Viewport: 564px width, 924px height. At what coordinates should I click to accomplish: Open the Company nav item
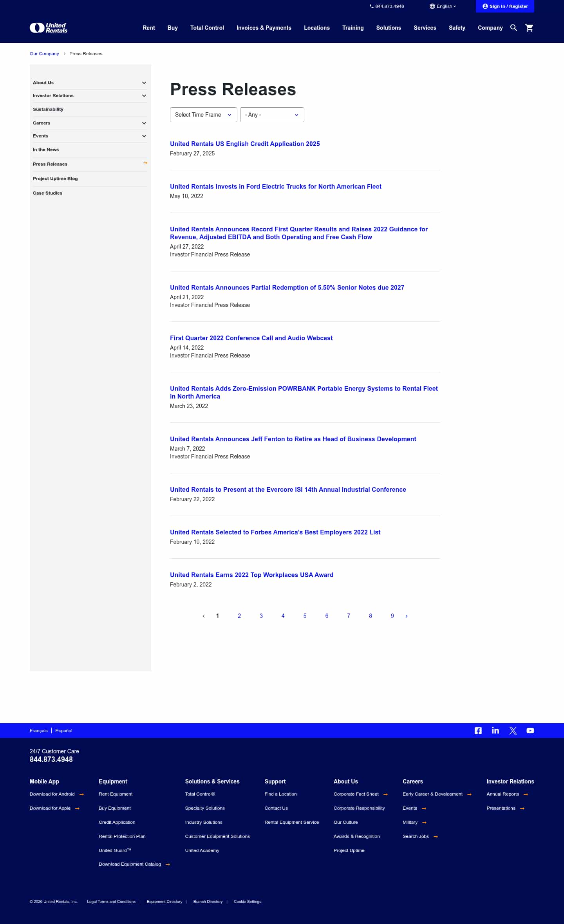tap(490, 28)
